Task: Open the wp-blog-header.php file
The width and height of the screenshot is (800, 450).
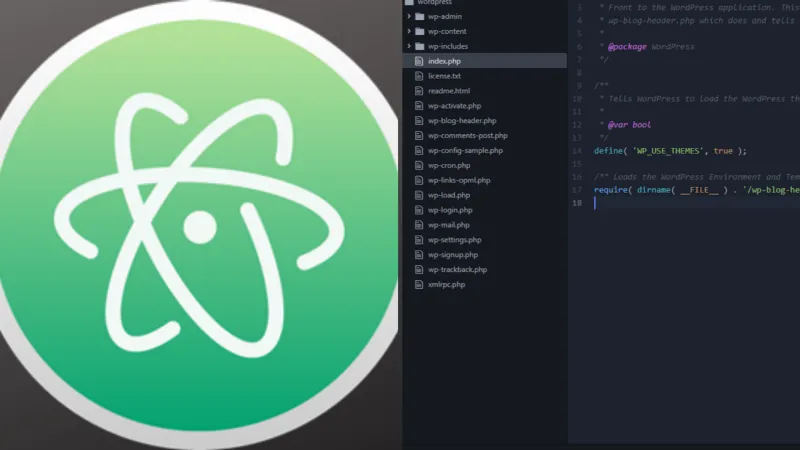Action: (x=462, y=120)
